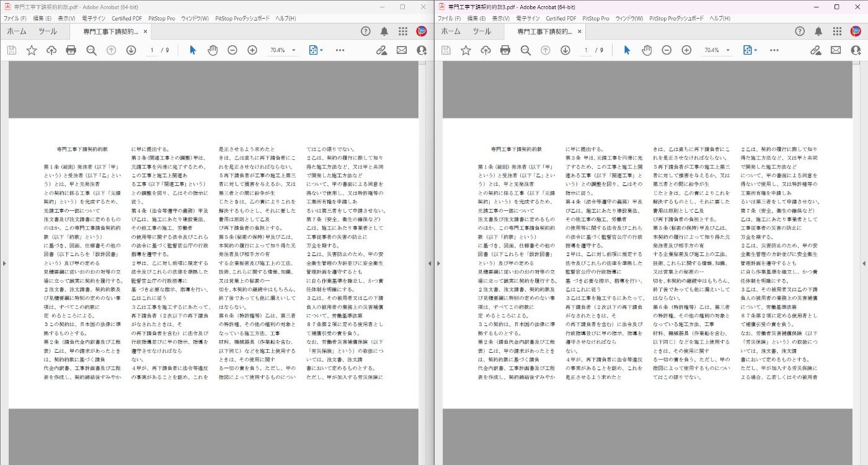Viewport: 868px width, 465px height.
Task: Select the Hand tool in the right window
Action: pyautogui.click(x=647, y=50)
